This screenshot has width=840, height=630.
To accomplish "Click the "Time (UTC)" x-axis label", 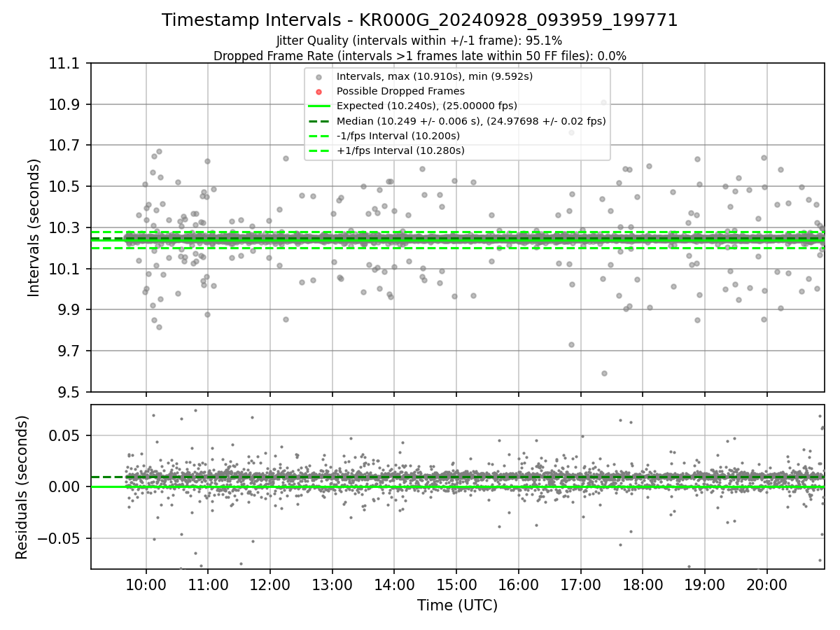I will click(457, 605).
